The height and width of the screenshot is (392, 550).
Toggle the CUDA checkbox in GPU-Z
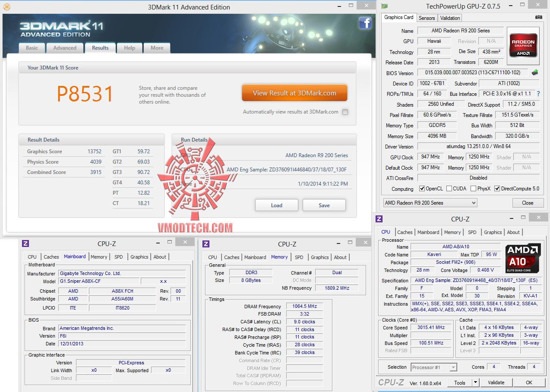449,189
